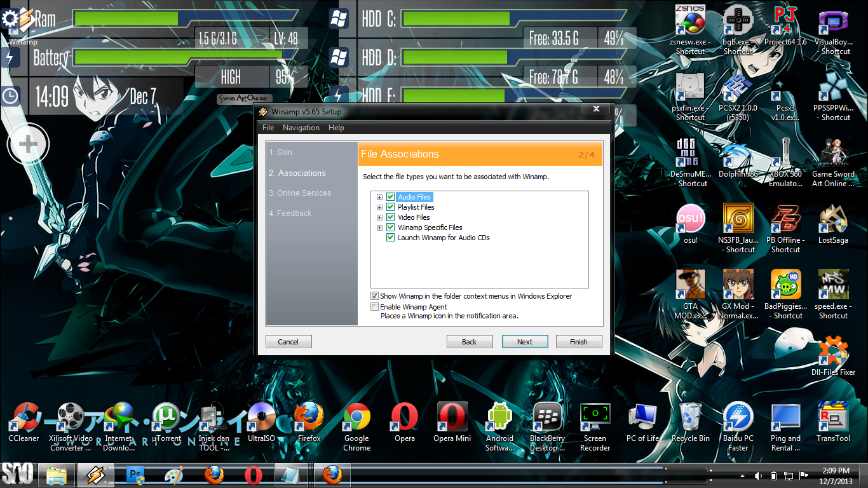Toggle Show Winamp in folder context menus
The image size is (868, 488).
375,295
